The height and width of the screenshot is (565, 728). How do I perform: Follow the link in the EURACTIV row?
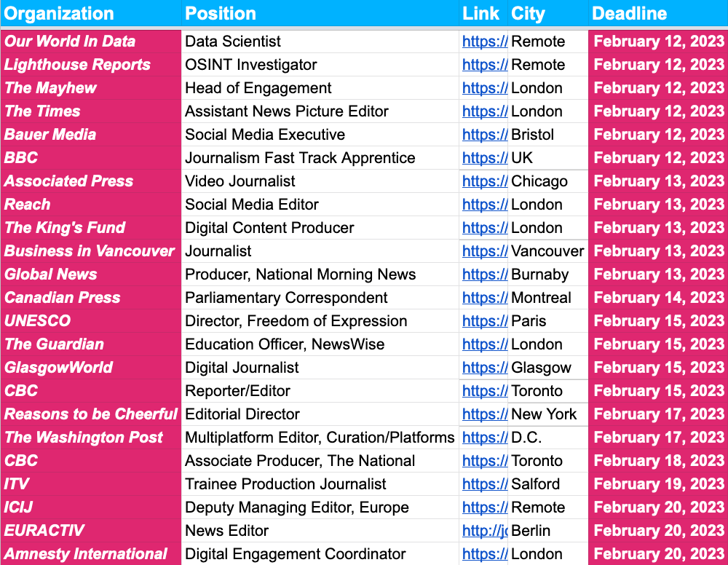(484, 531)
